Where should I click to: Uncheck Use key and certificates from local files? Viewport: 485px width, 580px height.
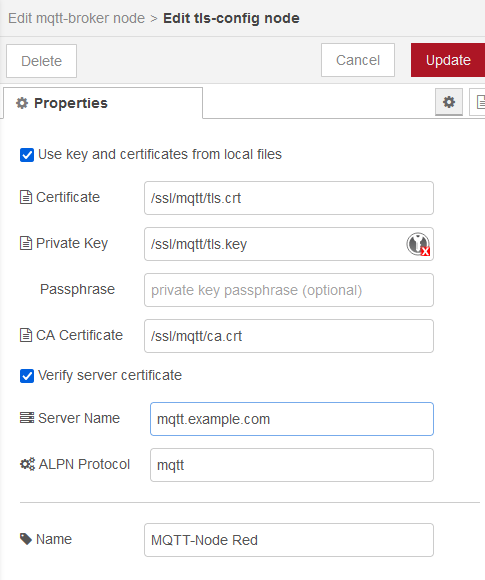coord(27,155)
